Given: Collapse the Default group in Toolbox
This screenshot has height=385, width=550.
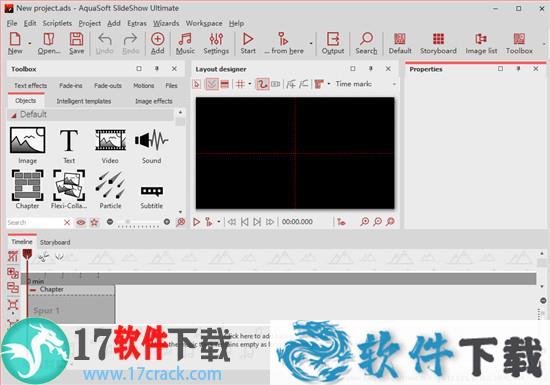Looking at the screenshot, I should [13, 115].
